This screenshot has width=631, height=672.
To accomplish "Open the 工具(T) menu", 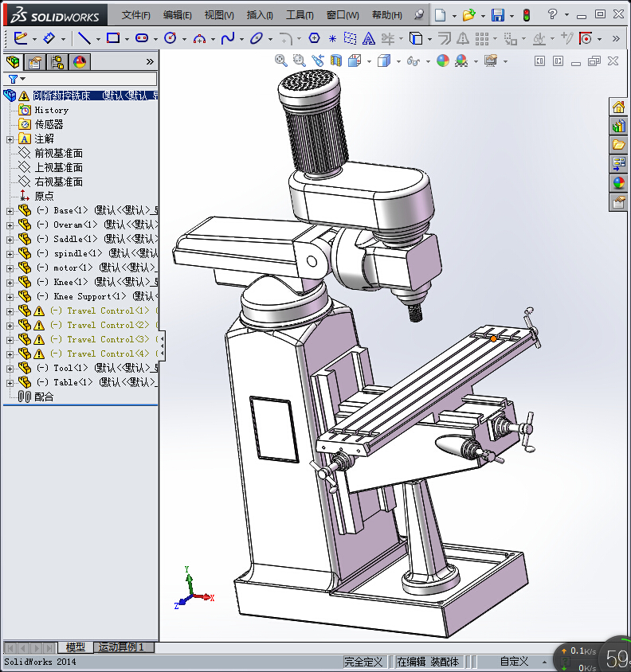I will point(300,15).
